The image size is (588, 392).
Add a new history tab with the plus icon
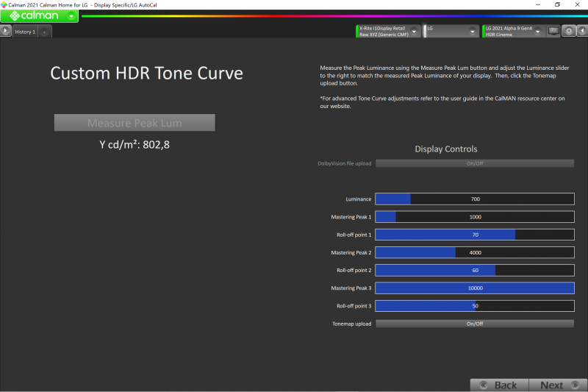(44, 32)
